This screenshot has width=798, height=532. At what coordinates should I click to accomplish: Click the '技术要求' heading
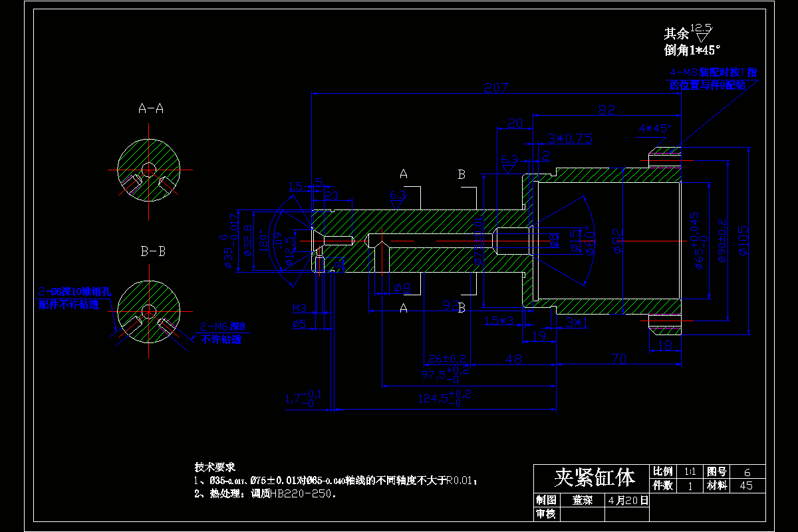coord(215,467)
